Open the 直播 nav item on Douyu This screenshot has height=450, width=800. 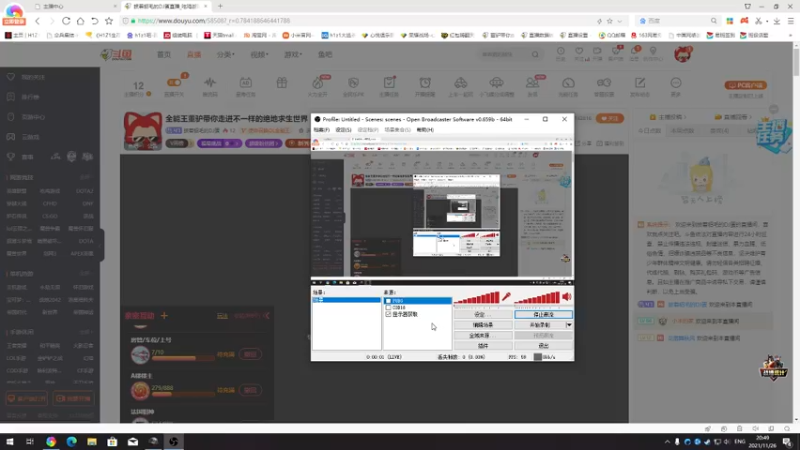(194, 55)
